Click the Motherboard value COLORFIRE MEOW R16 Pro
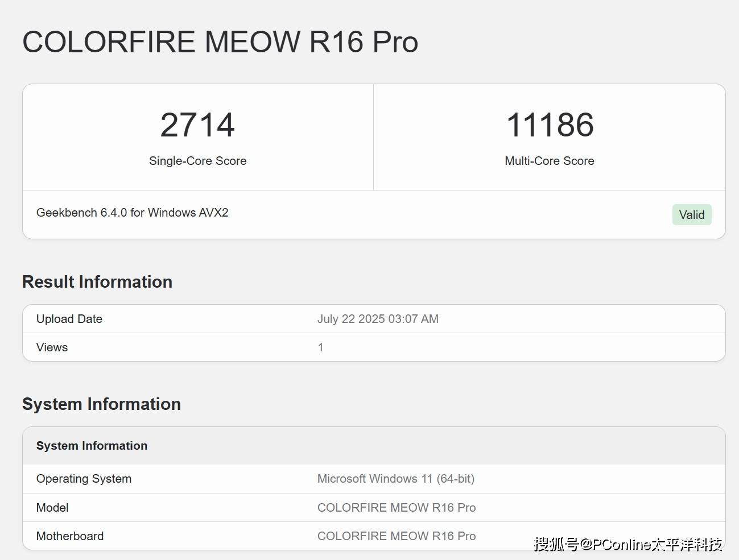739x560 pixels. click(397, 536)
